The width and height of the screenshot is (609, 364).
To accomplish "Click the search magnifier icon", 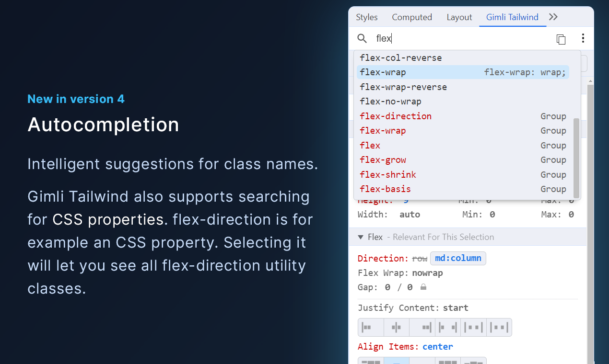I will (362, 38).
